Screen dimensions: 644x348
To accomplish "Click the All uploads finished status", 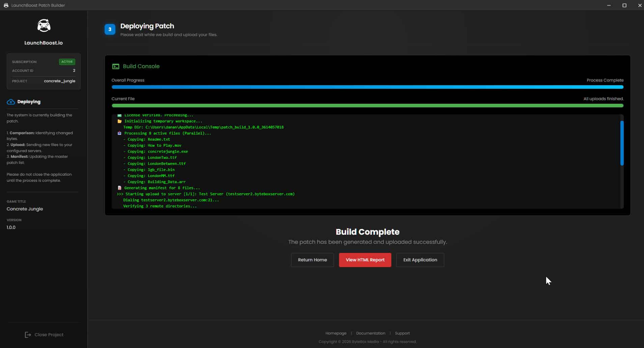I will 604,99.
